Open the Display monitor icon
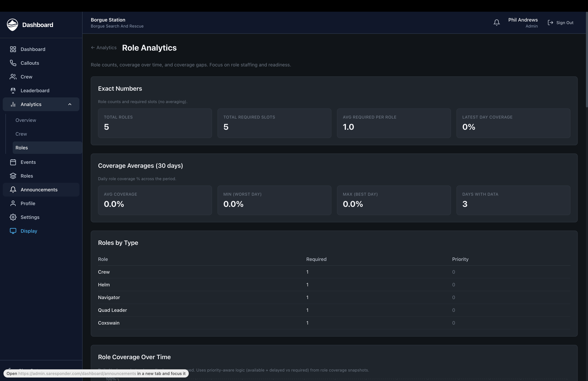This screenshot has height=381, width=588. point(13,231)
